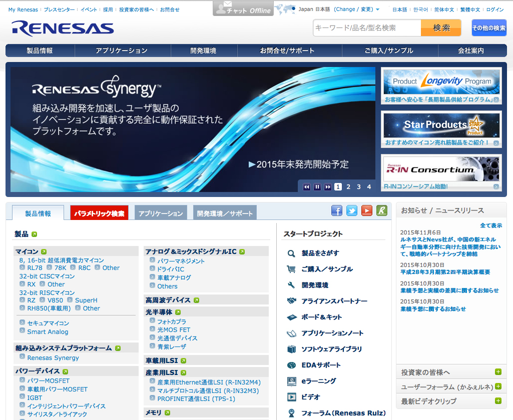The width and height of the screenshot is (513, 420).
Task: Open the Facebook social icon
Action: tap(337, 210)
